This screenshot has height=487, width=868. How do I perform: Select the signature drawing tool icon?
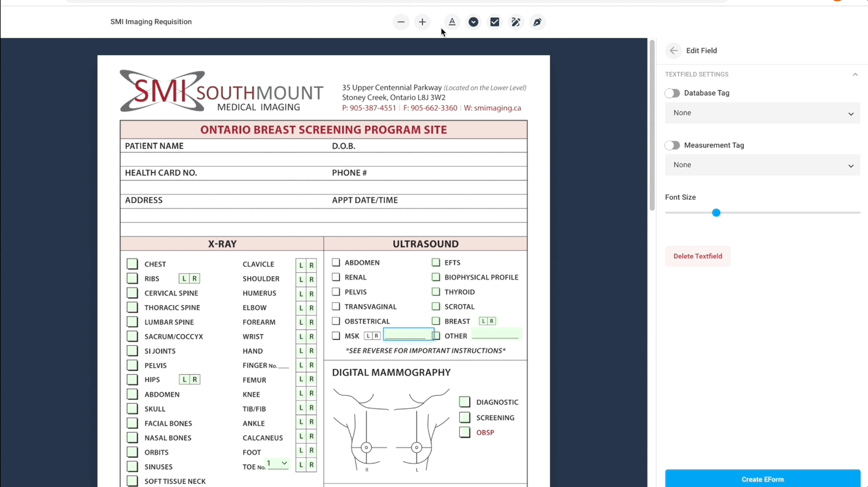[x=516, y=22]
